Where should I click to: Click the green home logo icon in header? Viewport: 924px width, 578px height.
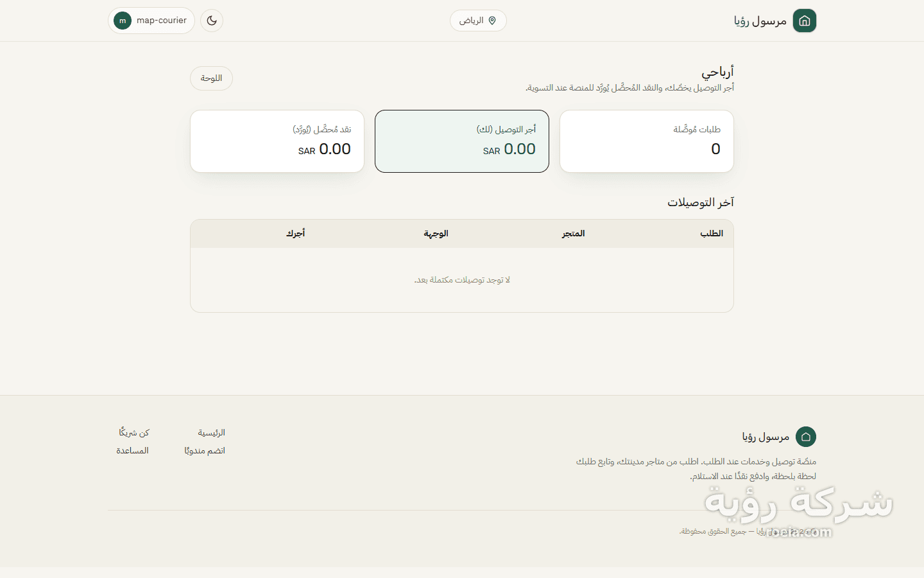pyautogui.click(x=805, y=21)
